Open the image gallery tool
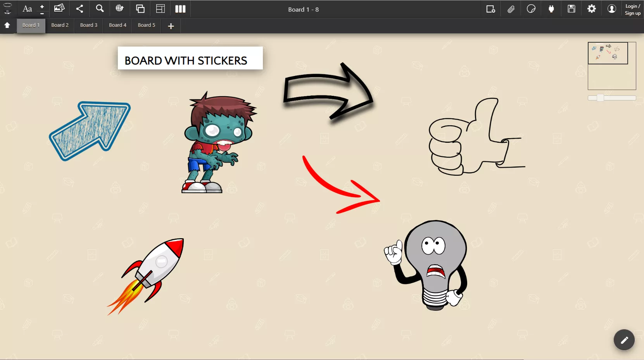The height and width of the screenshot is (360, 644). click(59, 9)
